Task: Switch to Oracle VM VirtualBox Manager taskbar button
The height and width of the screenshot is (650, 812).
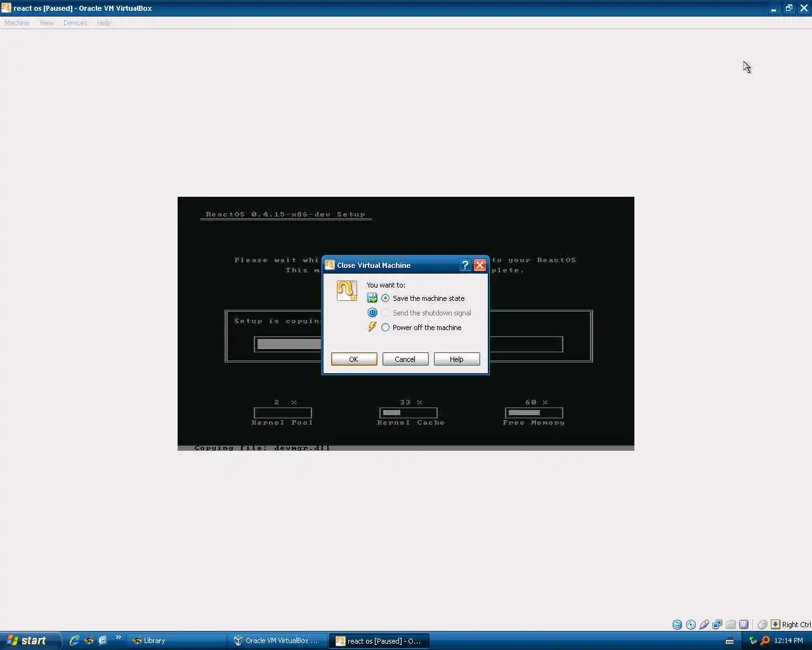Action: point(278,640)
